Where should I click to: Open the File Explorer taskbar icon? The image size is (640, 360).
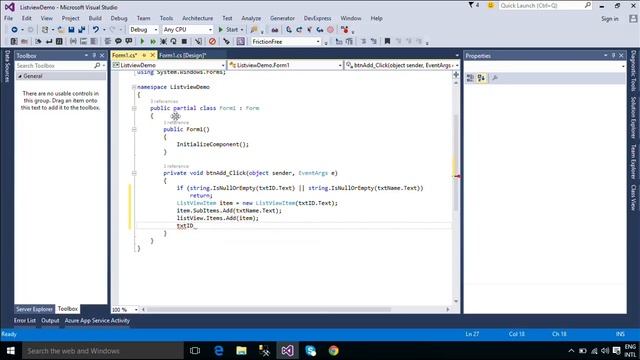(242, 351)
